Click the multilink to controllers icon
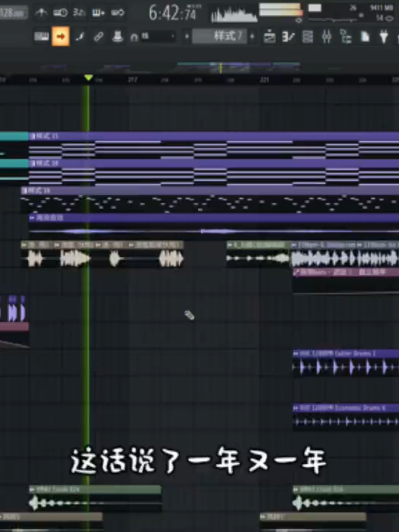 click(x=99, y=37)
